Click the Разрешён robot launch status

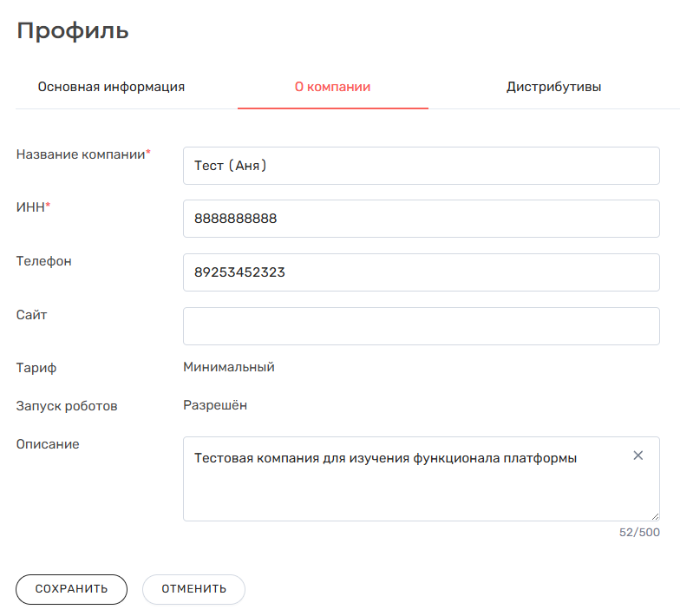tap(215, 405)
